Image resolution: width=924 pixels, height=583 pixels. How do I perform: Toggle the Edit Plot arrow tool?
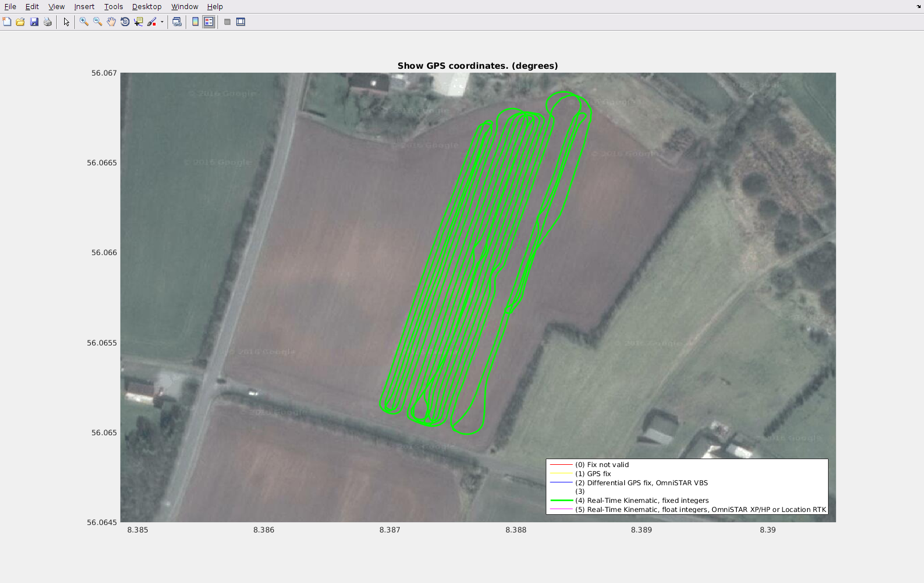[x=66, y=22]
